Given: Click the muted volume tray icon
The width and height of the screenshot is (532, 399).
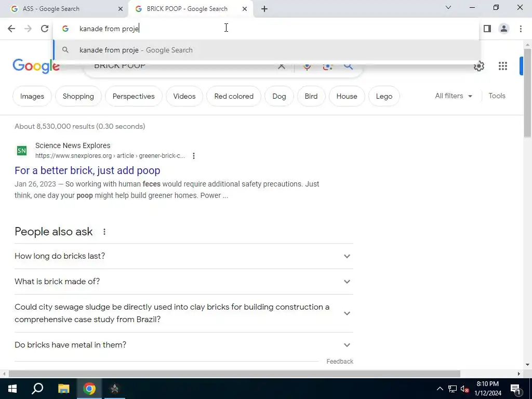Looking at the screenshot, I should [x=464, y=389].
